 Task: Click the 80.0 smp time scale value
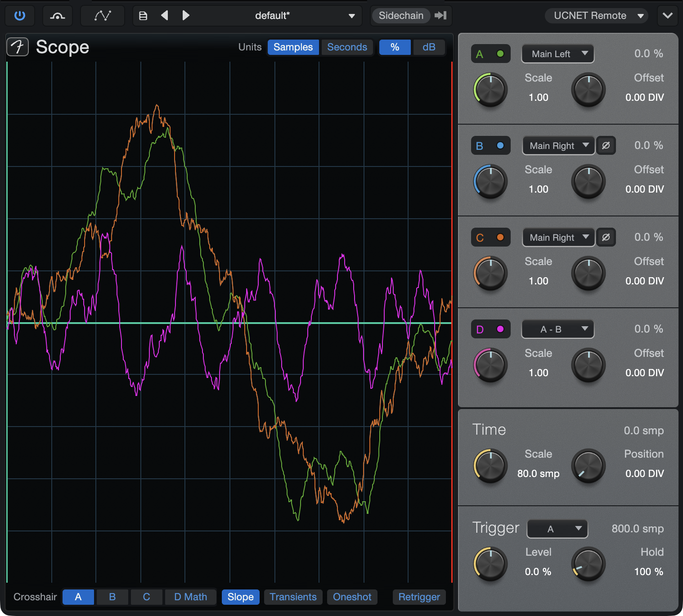[x=539, y=473]
